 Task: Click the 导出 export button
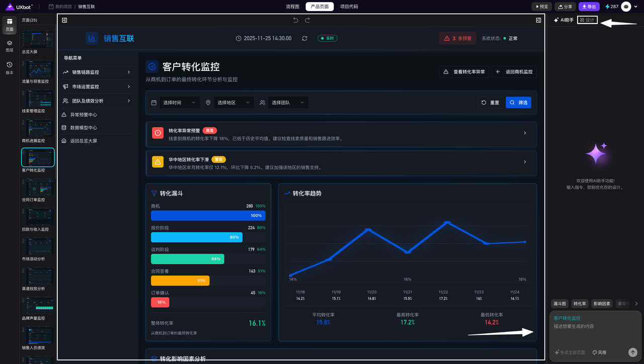click(589, 7)
